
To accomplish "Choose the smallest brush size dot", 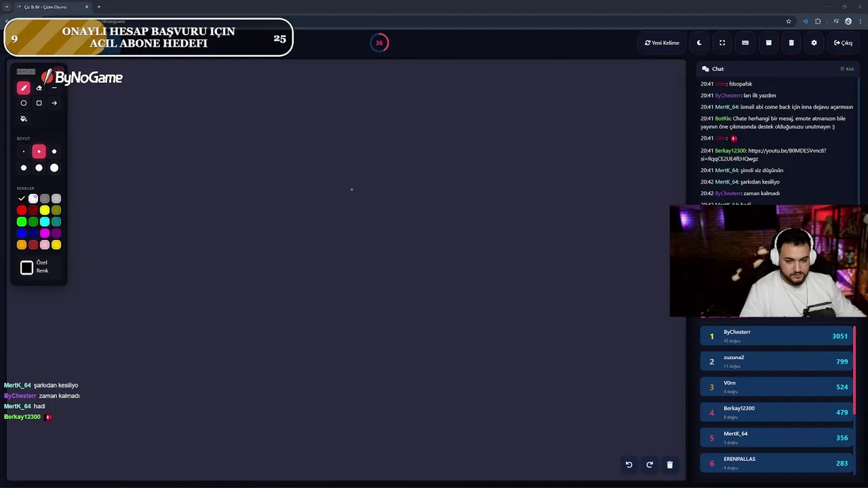I will click(24, 152).
